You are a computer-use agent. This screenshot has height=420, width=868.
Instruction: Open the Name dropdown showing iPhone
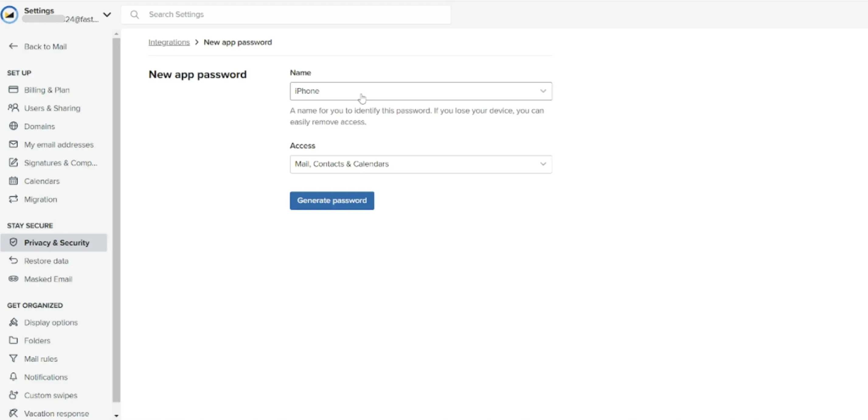point(421,91)
